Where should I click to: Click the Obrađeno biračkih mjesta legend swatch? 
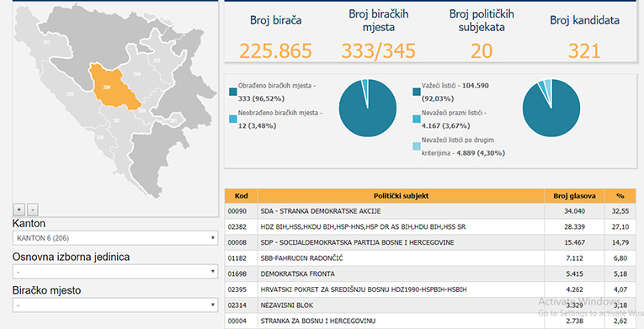click(233, 92)
